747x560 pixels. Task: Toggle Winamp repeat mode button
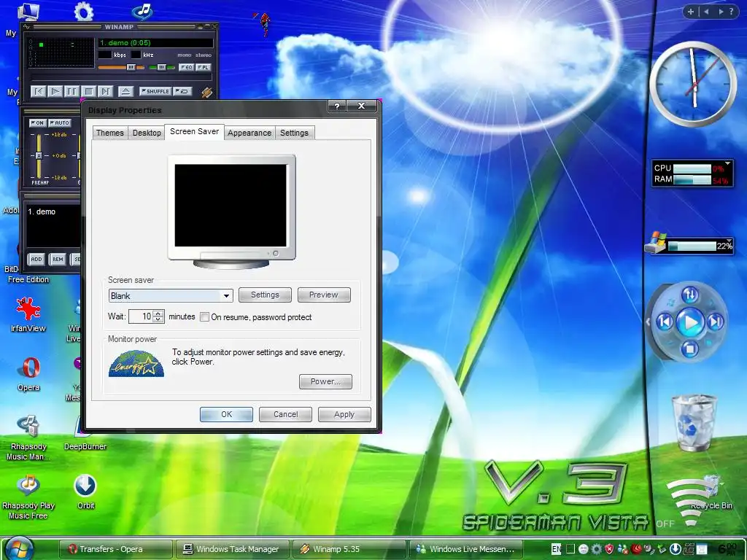[x=182, y=91]
